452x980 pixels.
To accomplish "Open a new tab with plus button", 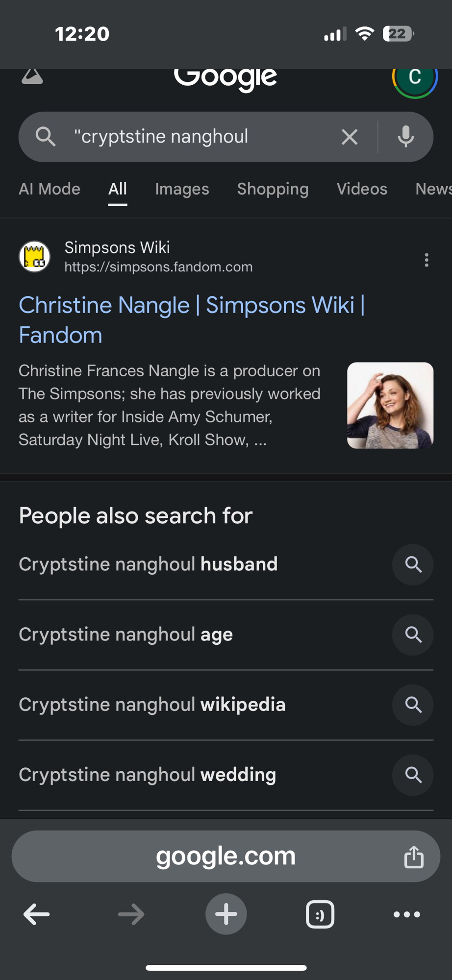I will pos(226,914).
